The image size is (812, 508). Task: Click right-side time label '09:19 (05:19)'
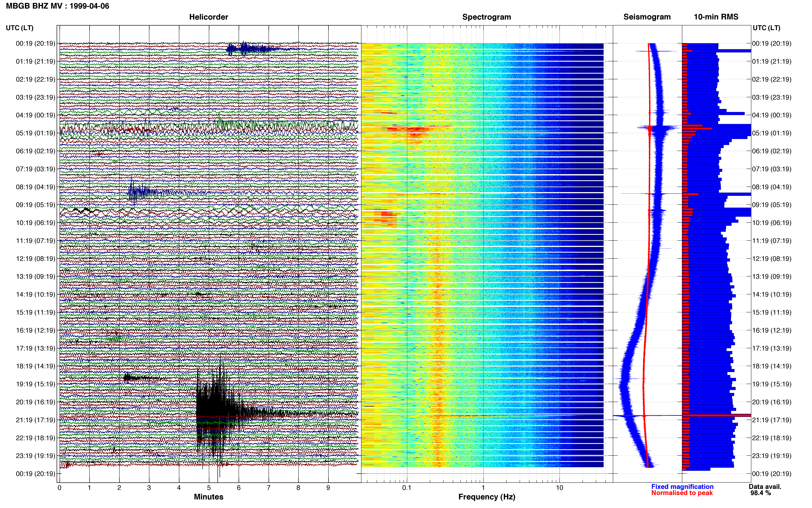[x=772, y=205]
